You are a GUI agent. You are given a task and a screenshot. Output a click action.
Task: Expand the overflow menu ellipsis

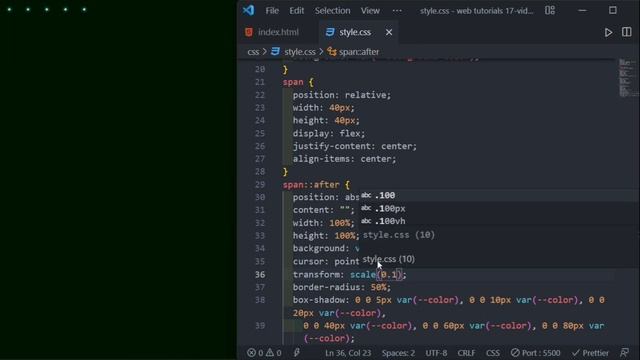[397, 11]
